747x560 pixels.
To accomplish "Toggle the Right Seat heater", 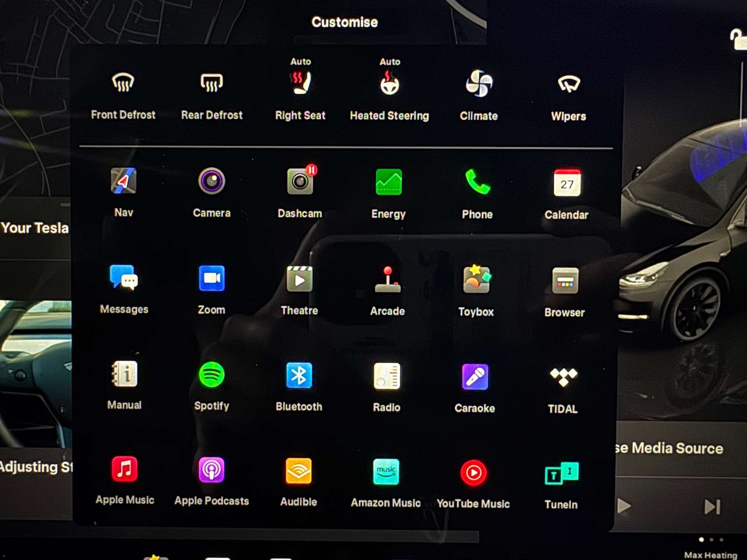I will click(x=300, y=83).
